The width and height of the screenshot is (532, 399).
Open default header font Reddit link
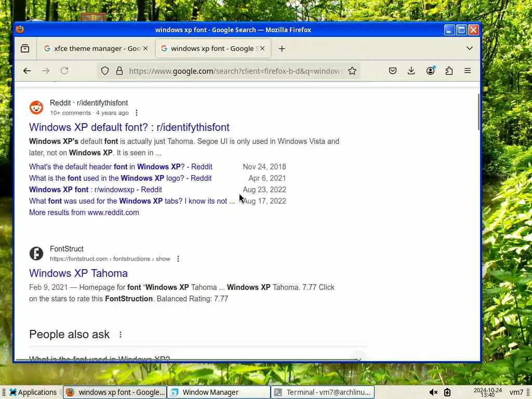click(x=121, y=167)
